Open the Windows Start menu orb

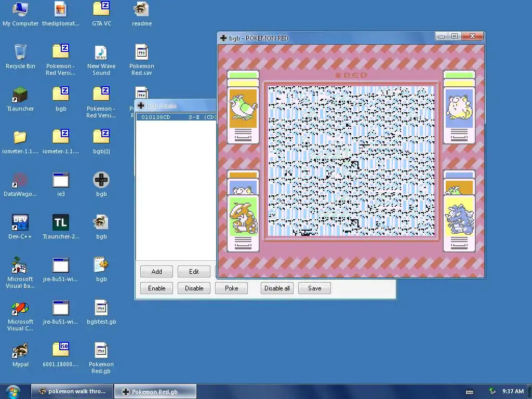point(12,392)
